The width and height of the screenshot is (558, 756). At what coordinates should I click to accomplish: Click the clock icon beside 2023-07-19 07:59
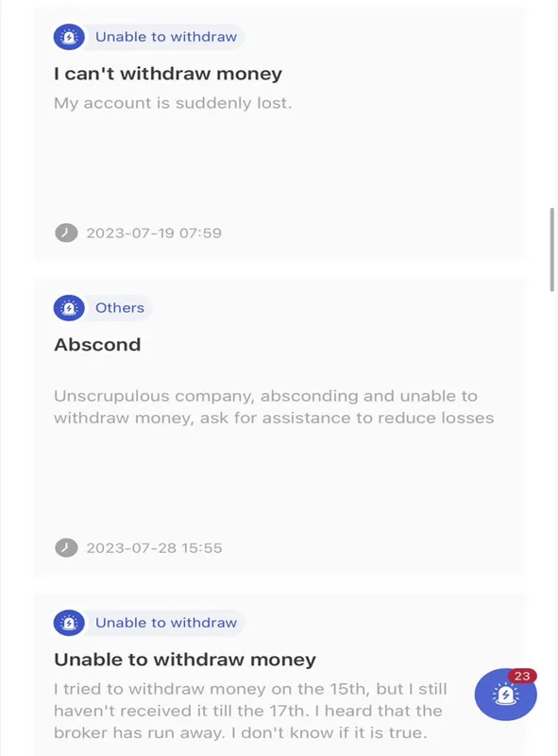(x=66, y=232)
